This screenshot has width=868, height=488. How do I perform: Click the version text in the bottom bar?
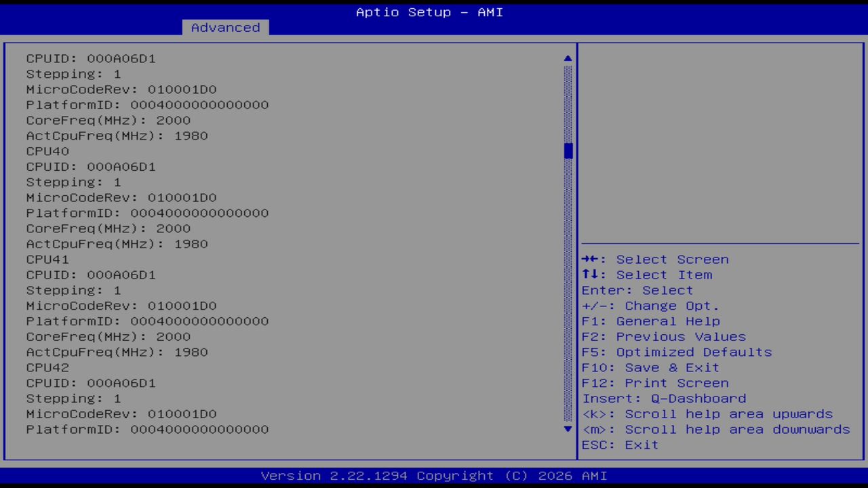pyautogui.click(x=434, y=475)
